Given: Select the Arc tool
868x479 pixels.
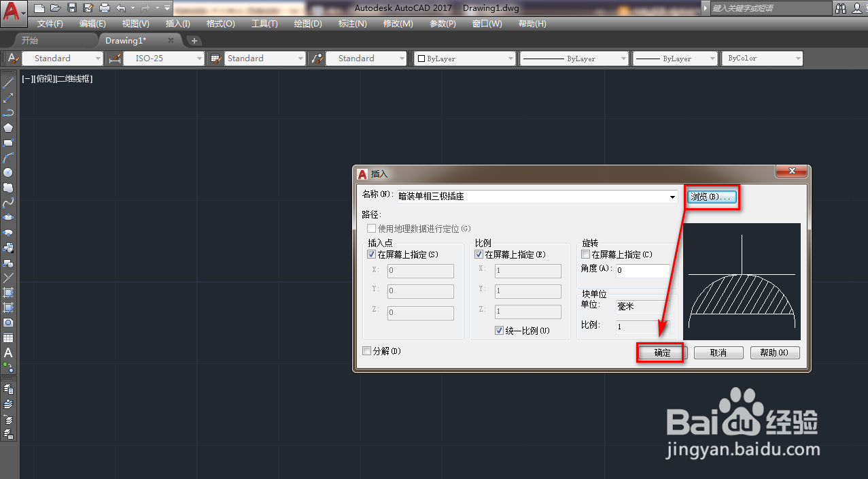Looking at the screenshot, I should tap(8, 158).
